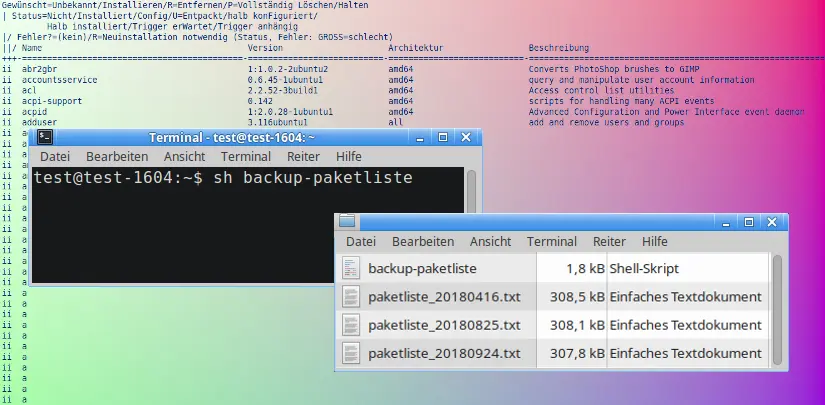Open the Datei menu in the file list window
This screenshot has width=825, height=405.
coord(361,242)
